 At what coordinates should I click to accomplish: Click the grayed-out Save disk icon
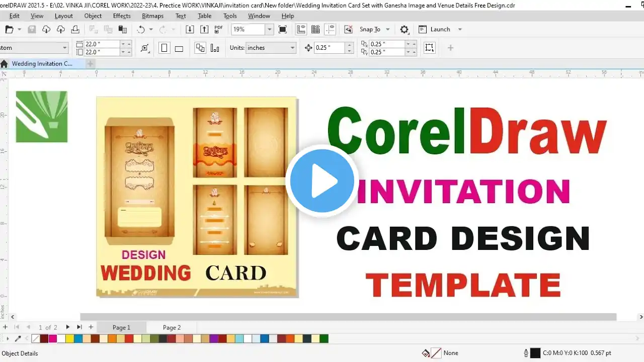32,30
